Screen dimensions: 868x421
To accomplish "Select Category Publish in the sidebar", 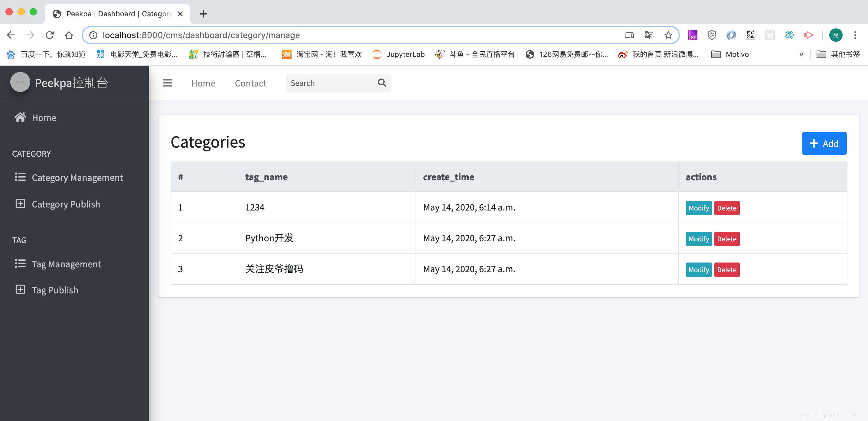I will coord(66,204).
